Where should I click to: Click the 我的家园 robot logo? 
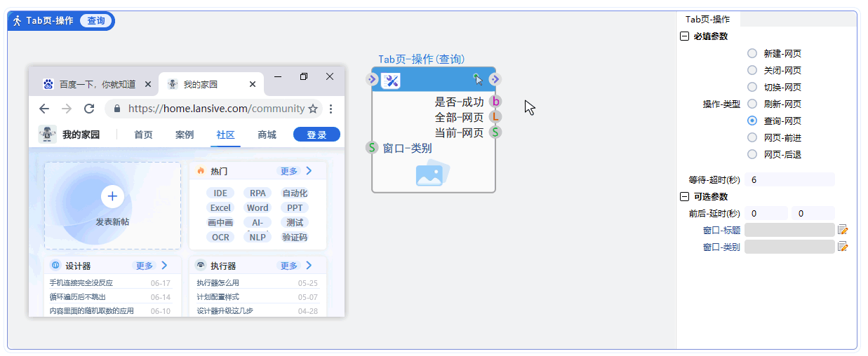(48, 135)
